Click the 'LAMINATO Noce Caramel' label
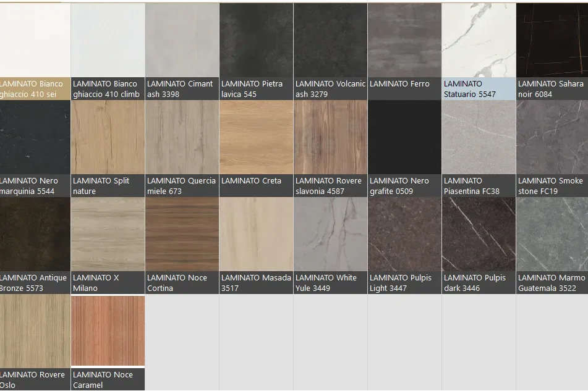 coord(108,379)
